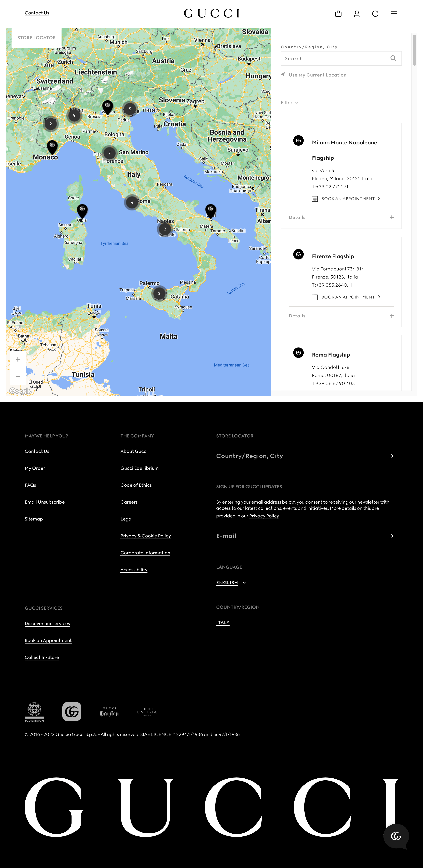The width and height of the screenshot is (423, 868).
Task: Open the shopping bag icon
Action: [x=338, y=13]
